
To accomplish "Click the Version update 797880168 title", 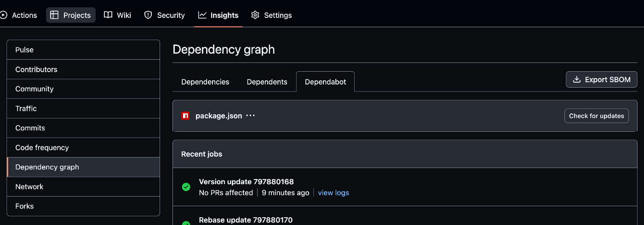I will click(246, 182).
